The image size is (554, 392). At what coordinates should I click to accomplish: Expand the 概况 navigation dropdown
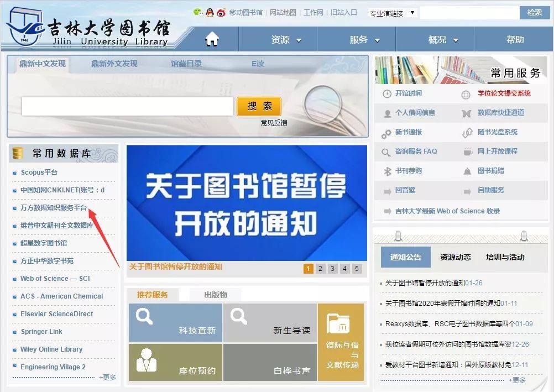point(443,40)
